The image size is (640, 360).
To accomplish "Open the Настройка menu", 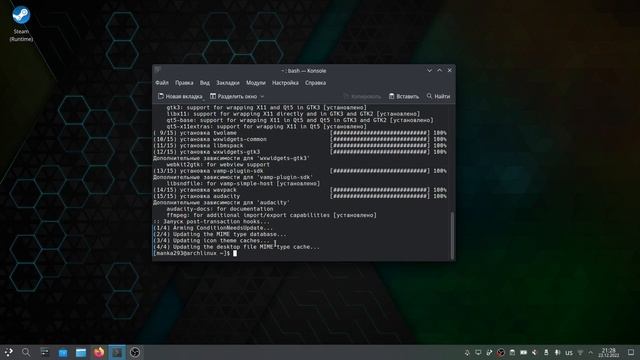I will pos(285,83).
